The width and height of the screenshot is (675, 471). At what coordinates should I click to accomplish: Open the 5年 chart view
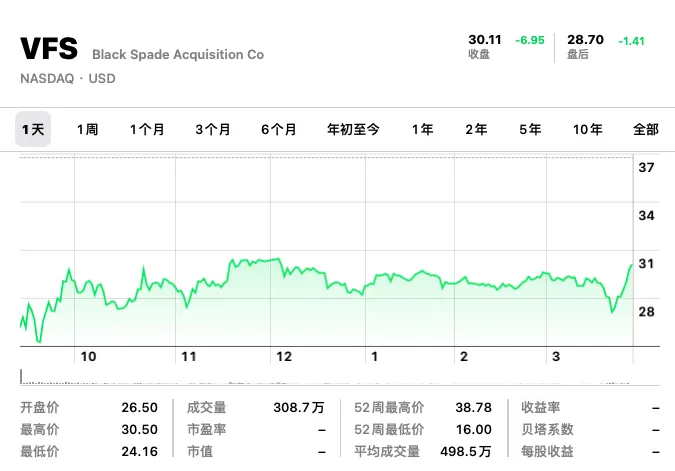click(x=530, y=129)
